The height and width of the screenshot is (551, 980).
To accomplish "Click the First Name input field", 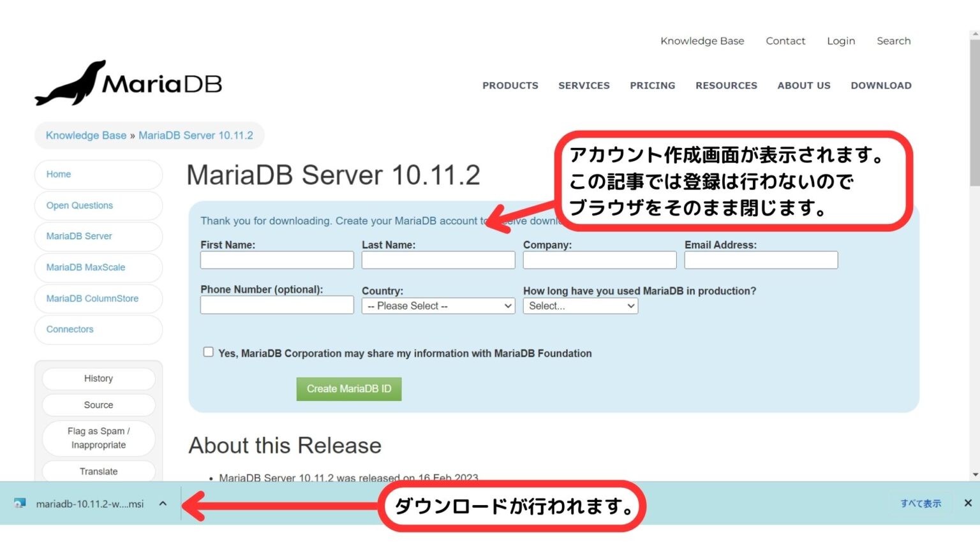I will point(276,260).
